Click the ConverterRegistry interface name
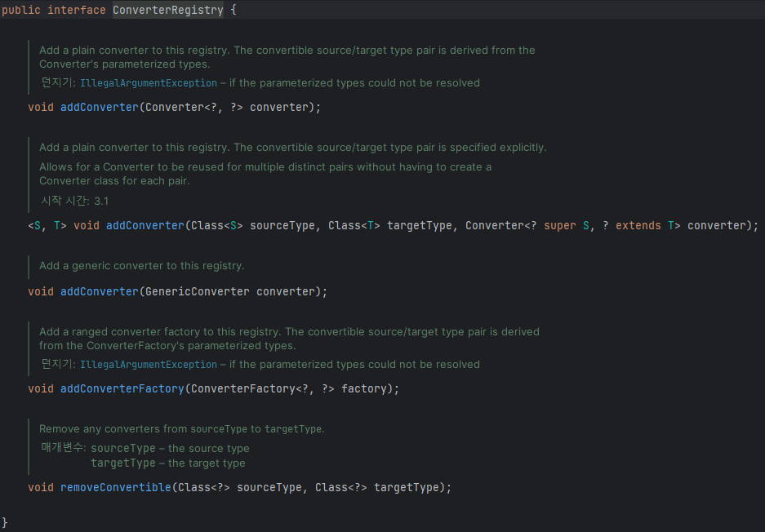Viewport: 765px width, 532px height. 168,10
